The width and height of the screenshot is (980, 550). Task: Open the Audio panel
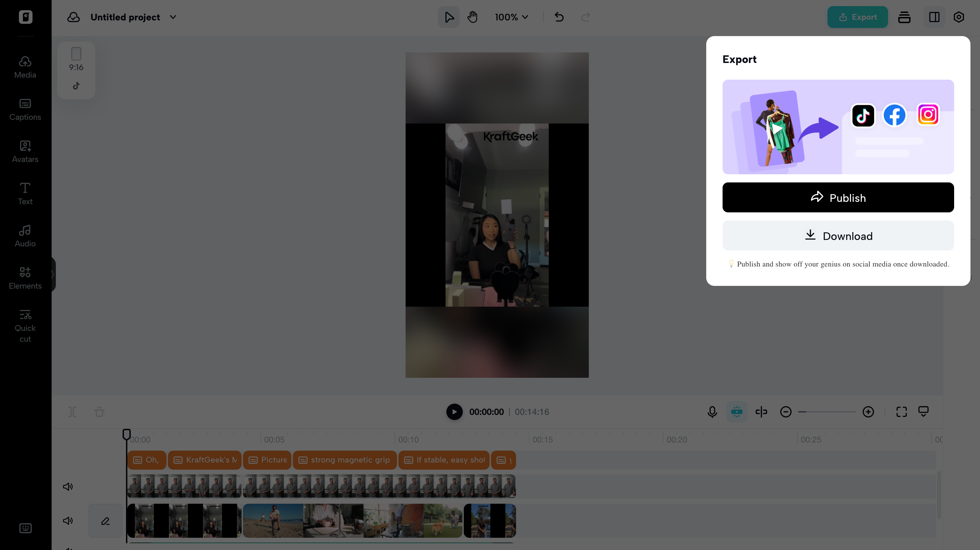pyautogui.click(x=25, y=236)
